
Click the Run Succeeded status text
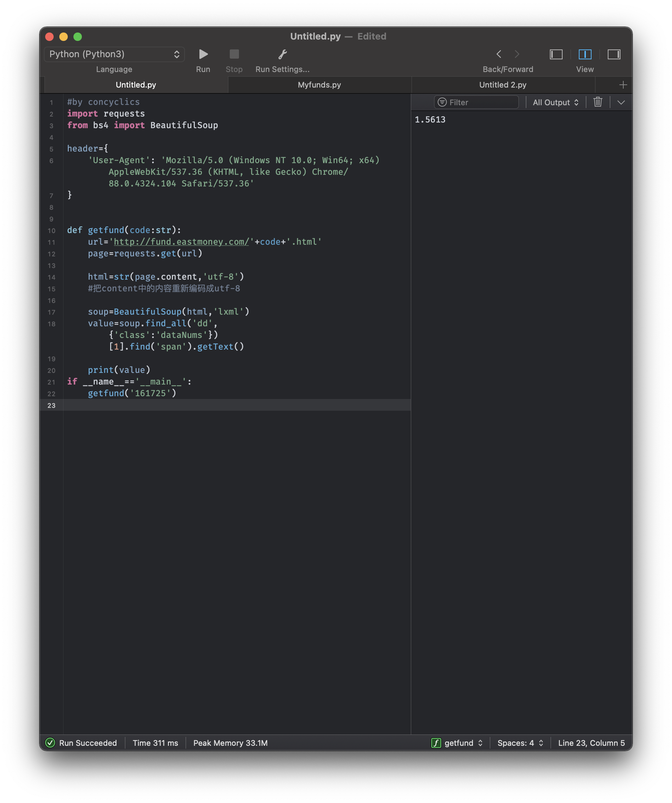[x=88, y=743]
